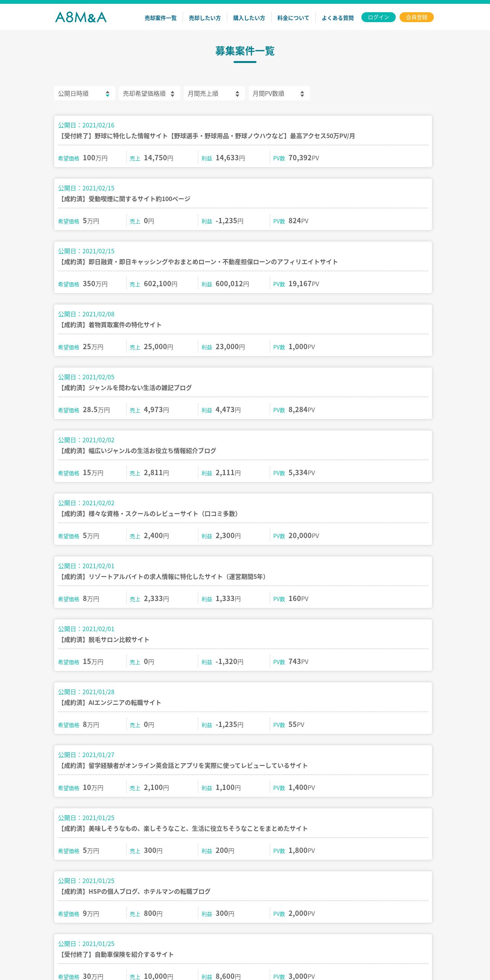Click the 公開日：2021/01/28 date text
This screenshot has width=490, height=980.
[x=86, y=692]
